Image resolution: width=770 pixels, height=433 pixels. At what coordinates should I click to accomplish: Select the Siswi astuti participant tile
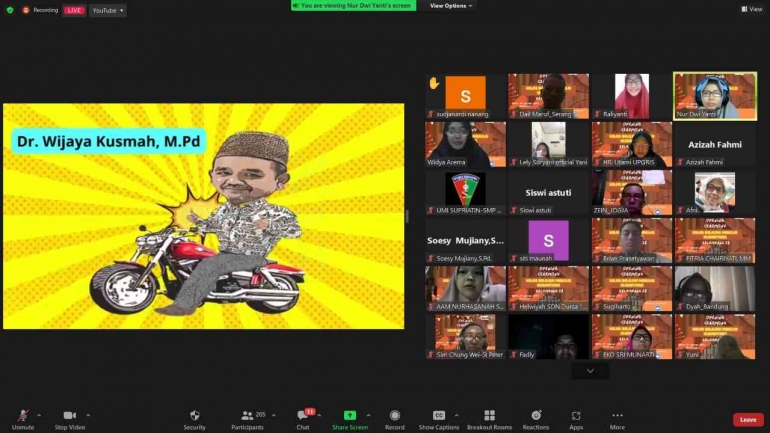pyautogui.click(x=549, y=192)
